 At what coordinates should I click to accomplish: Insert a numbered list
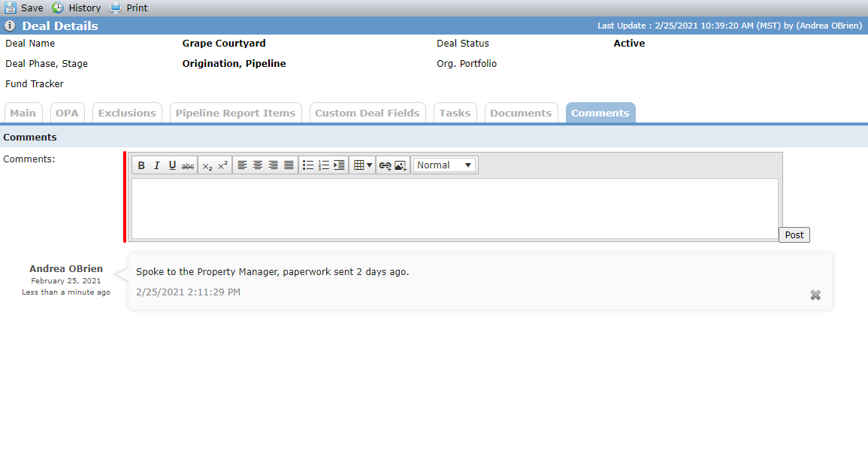[324, 165]
